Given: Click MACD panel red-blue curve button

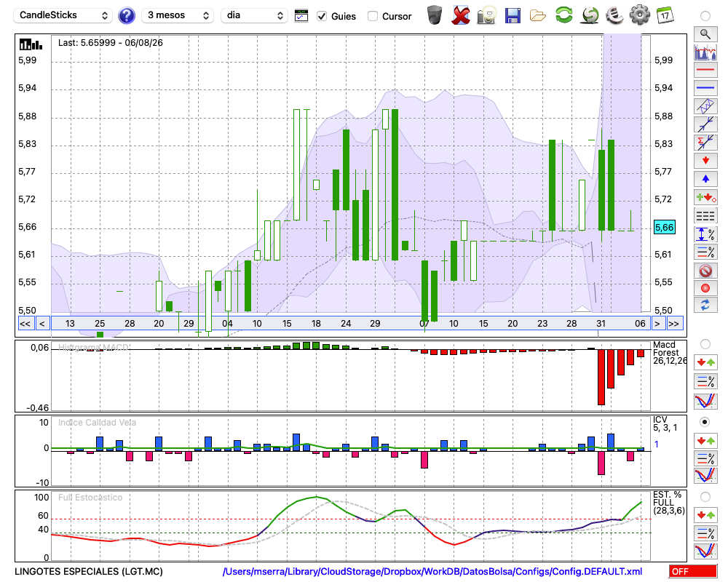Looking at the screenshot, I should 705,401.
